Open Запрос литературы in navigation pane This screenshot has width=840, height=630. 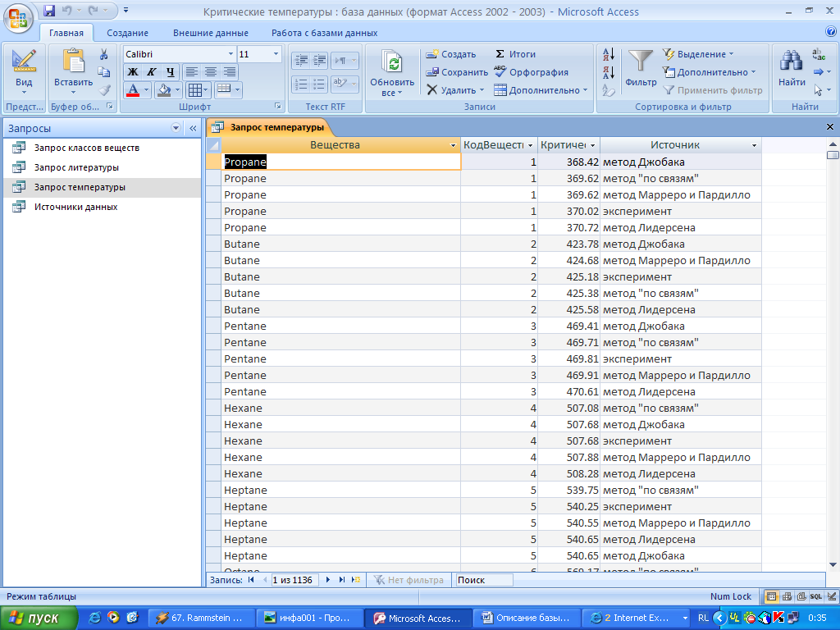[76, 167]
